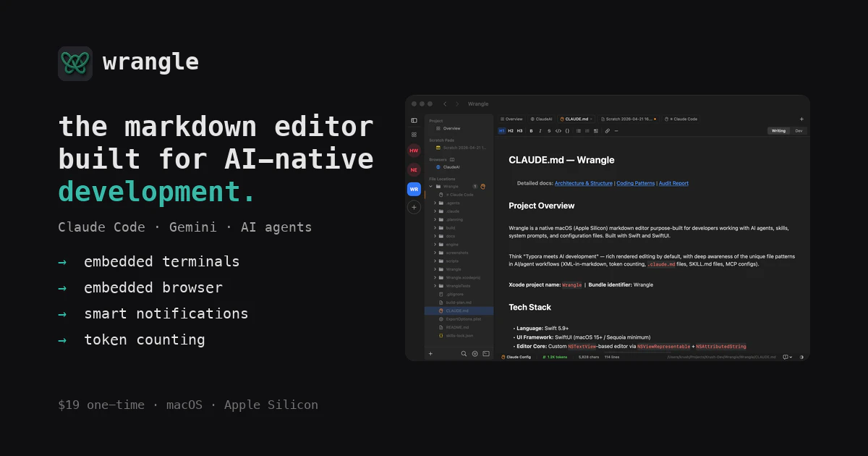Select the WR workspace badge

(x=414, y=189)
